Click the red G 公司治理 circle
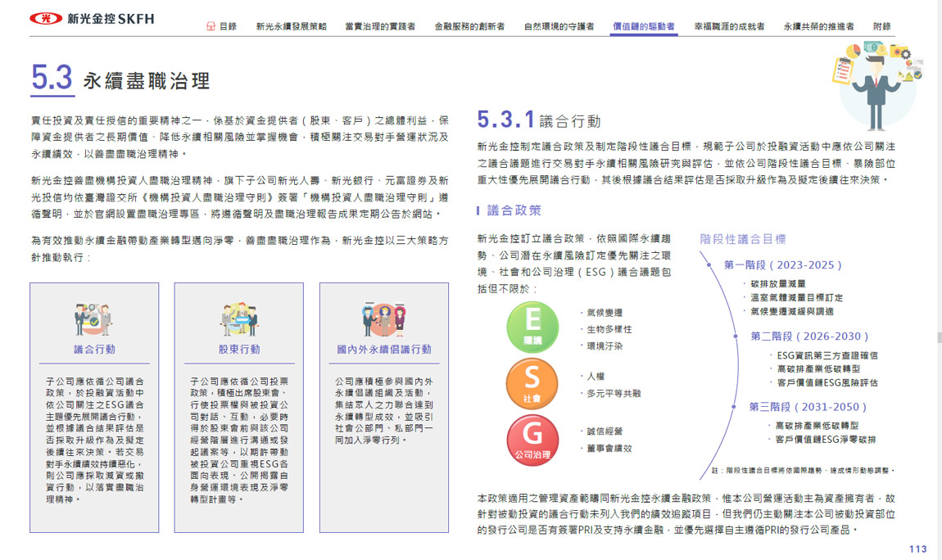The height and width of the screenshot is (560, 942). 532,440
